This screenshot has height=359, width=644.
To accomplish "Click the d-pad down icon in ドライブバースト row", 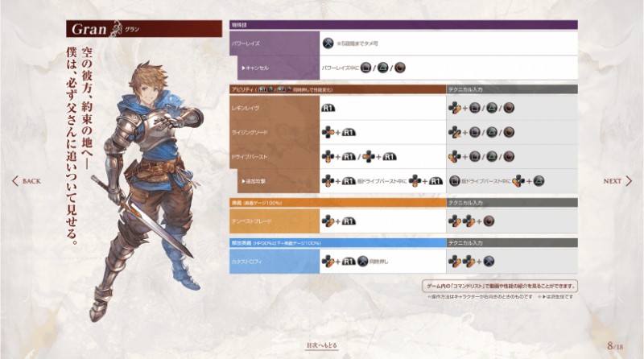I will (x=328, y=156).
